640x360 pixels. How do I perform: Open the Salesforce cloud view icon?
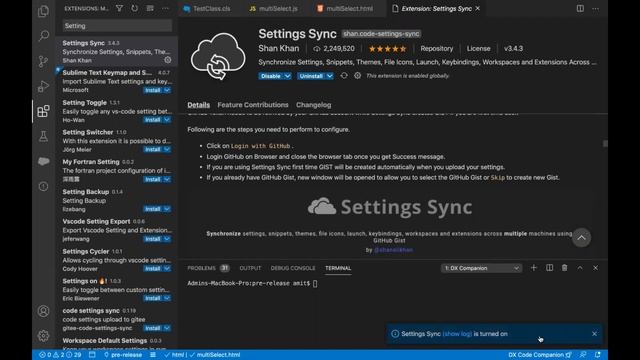[x=43, y=161]
